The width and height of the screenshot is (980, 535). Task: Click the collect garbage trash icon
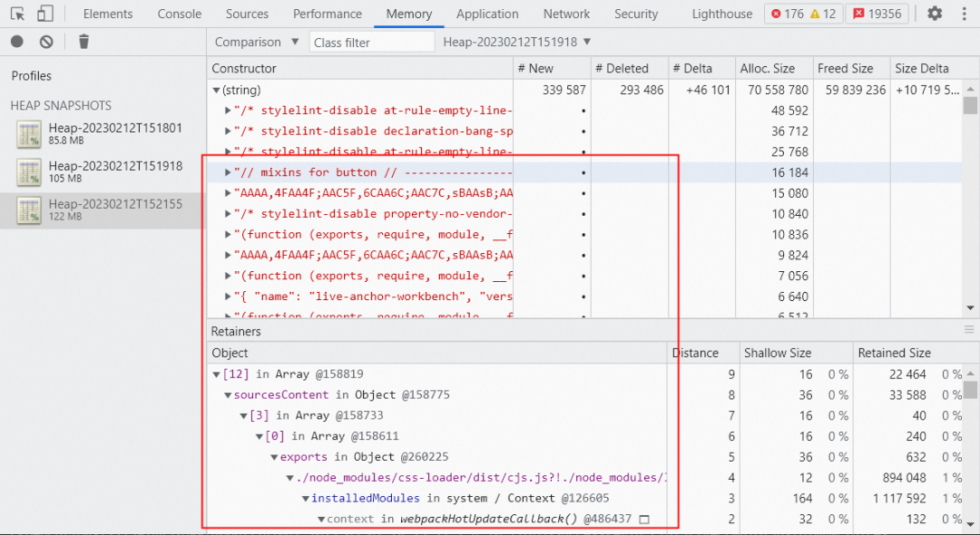(x=83, y=42)
